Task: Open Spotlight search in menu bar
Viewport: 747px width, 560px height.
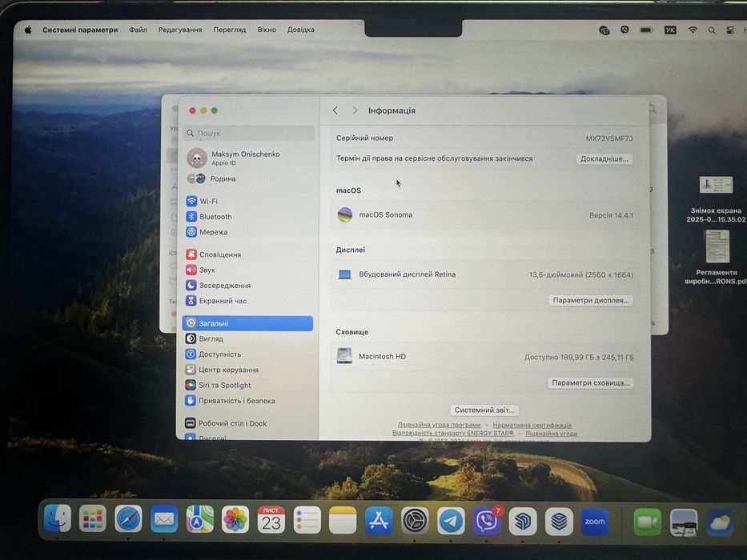Action: click(x=711, y=30)
